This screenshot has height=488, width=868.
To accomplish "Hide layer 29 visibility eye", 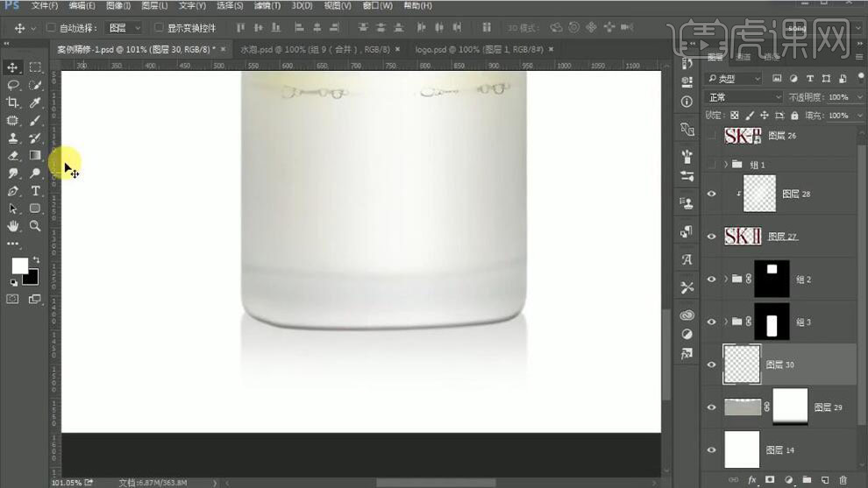I will tap(711, 407).
